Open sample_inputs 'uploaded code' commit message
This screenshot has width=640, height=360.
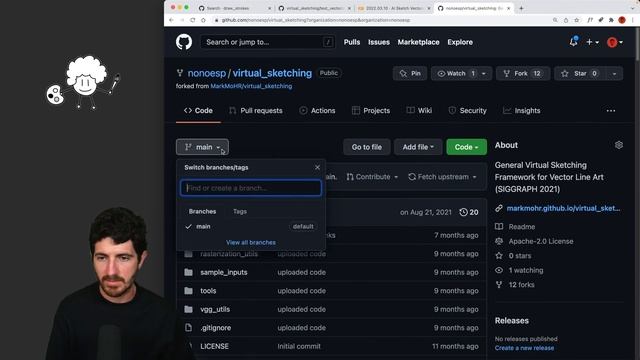pos(302,272)
